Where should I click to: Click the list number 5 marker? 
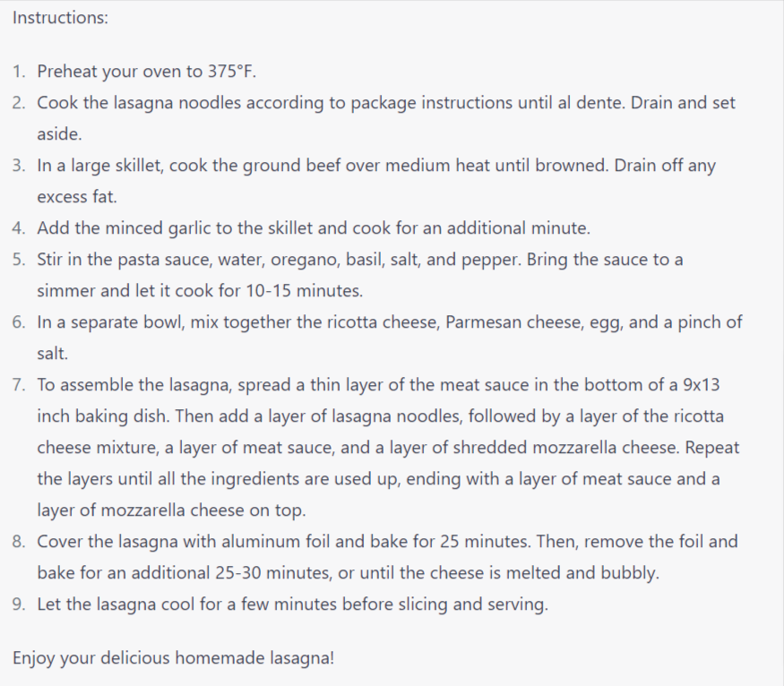pyautogui.click(x=19, y=260)
